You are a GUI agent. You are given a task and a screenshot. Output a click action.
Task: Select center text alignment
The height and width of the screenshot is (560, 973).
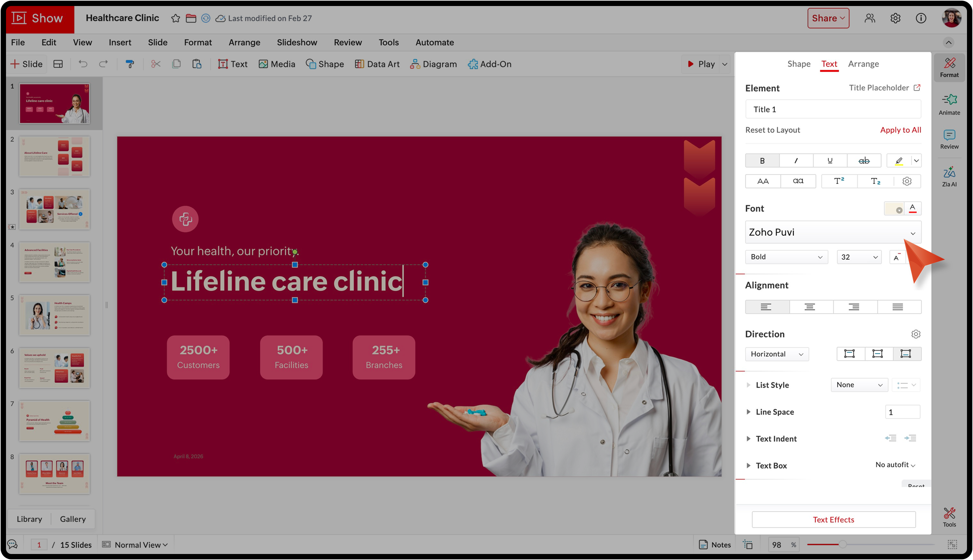pyautogui.click(x=809, y=307)
